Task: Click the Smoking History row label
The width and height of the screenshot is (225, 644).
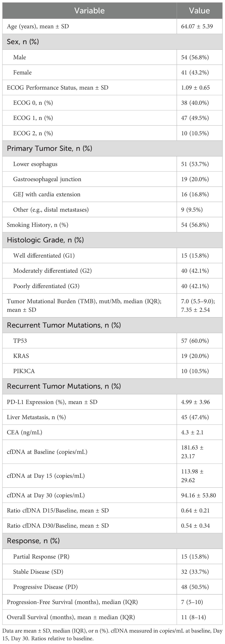Action: [x=37, y=225]
